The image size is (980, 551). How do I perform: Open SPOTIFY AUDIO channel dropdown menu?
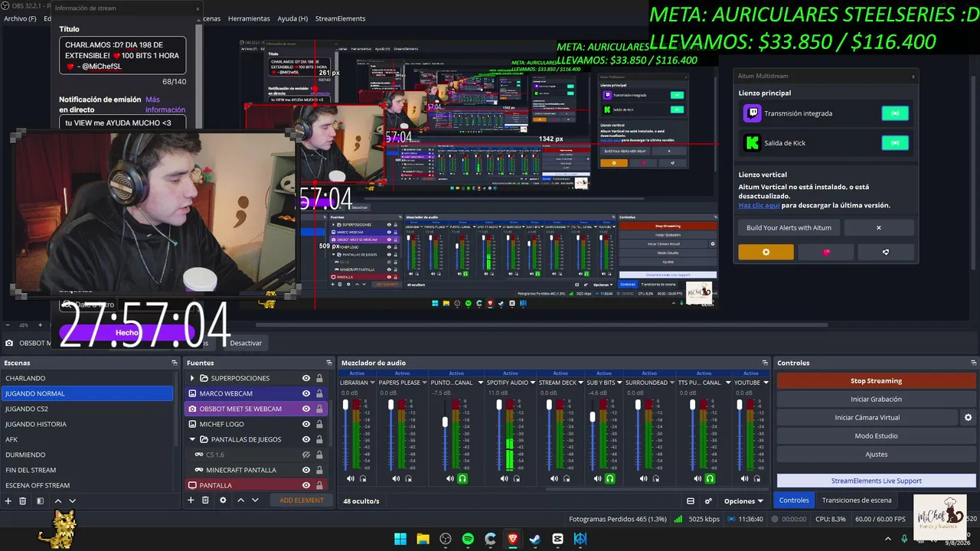click(x=533, y=383)
